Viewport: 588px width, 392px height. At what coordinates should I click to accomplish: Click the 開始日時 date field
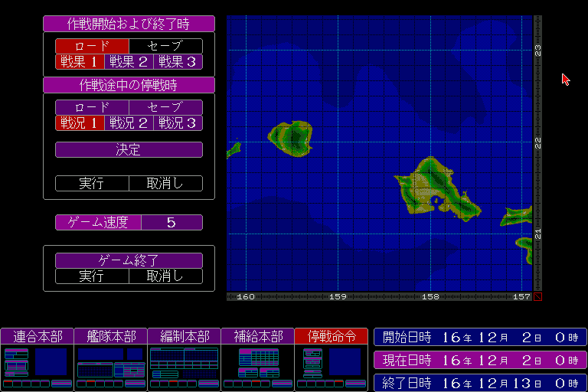pos(480,337)
